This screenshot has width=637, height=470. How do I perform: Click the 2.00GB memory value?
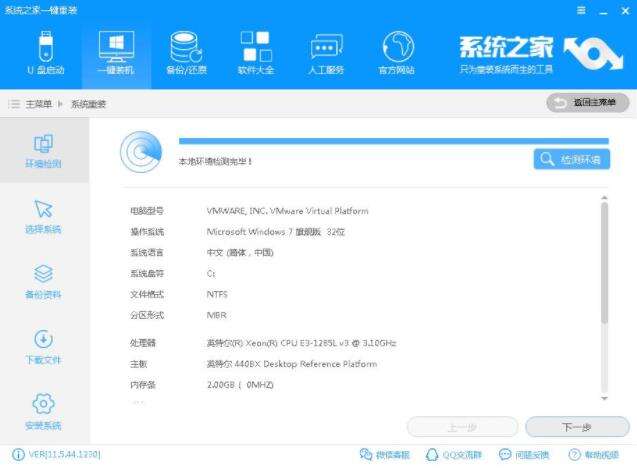tap(240, 384)
